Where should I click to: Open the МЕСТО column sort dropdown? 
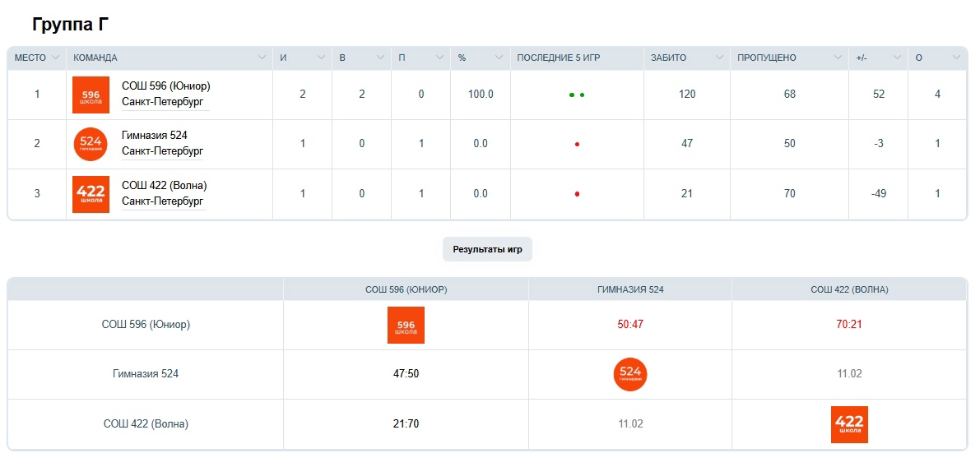pos(56,58)
